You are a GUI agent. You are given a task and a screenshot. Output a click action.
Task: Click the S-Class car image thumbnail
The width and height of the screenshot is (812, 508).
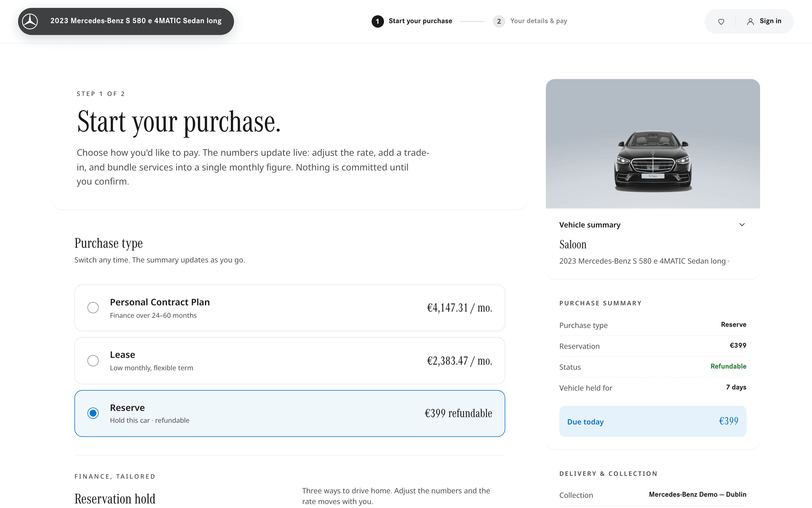(653, 143)
